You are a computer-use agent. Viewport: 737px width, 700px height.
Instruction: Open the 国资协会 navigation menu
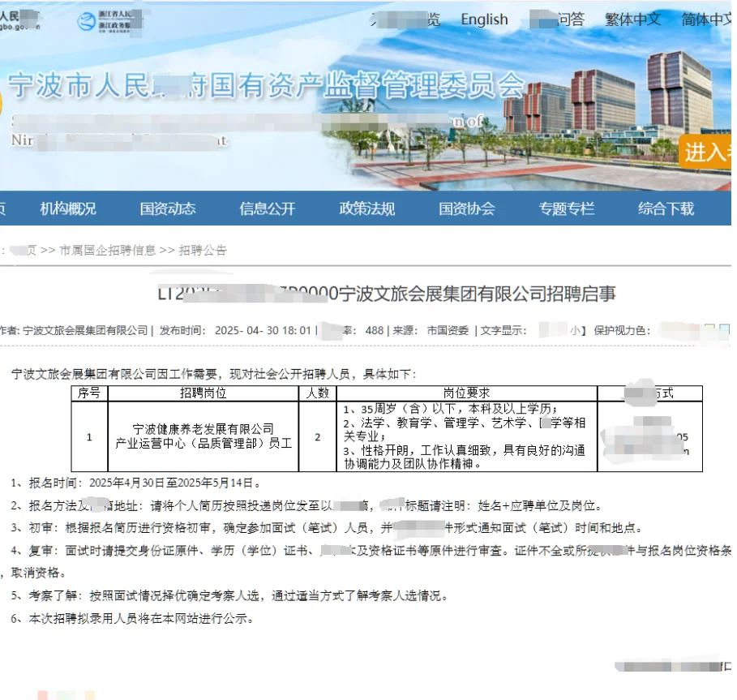pos(467,208)
